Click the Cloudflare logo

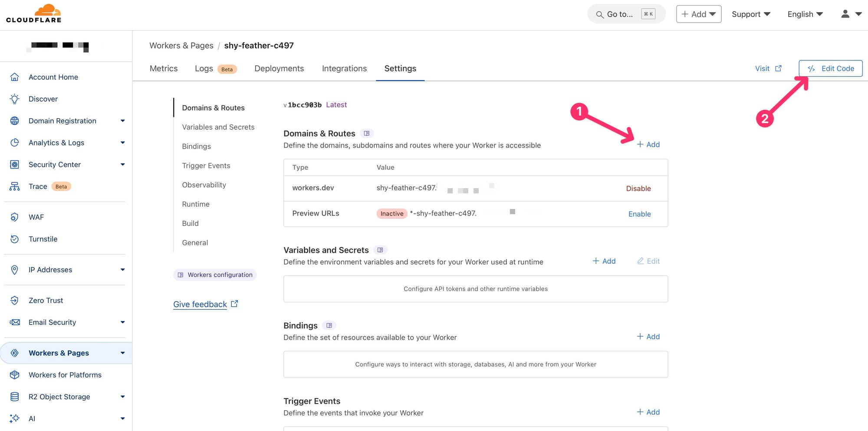[34, 14]
